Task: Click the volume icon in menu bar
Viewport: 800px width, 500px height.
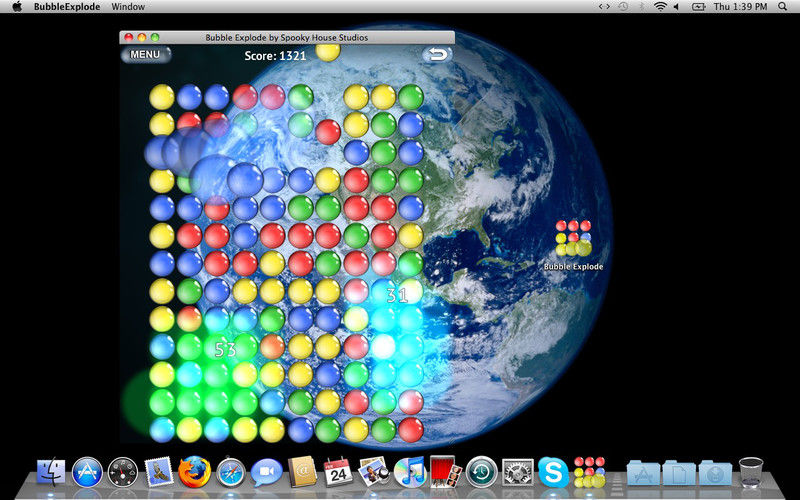Action: point(677,7)
